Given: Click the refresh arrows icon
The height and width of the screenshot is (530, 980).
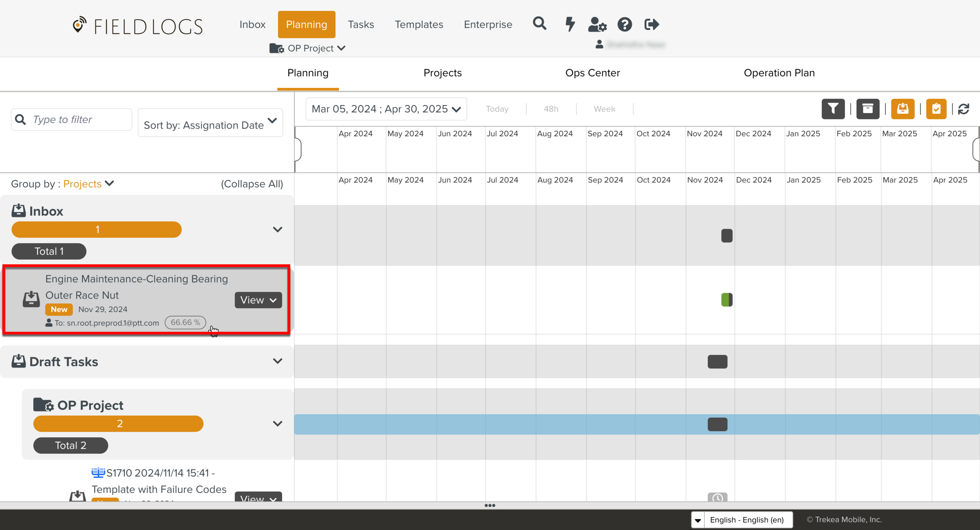Looking at the screenshot, I should [964, 109].
